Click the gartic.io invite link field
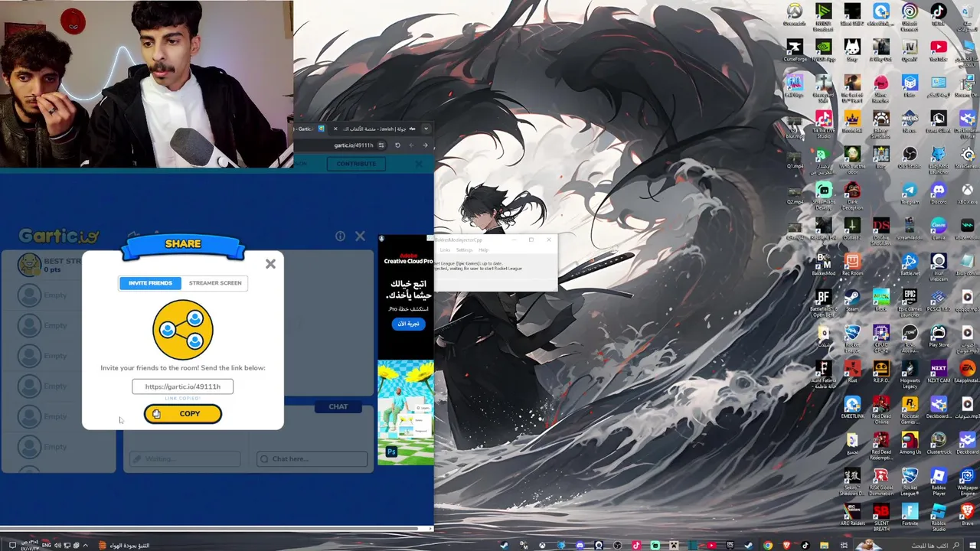The width and height of the screenshot is (980, 551). tap(182, 386)
